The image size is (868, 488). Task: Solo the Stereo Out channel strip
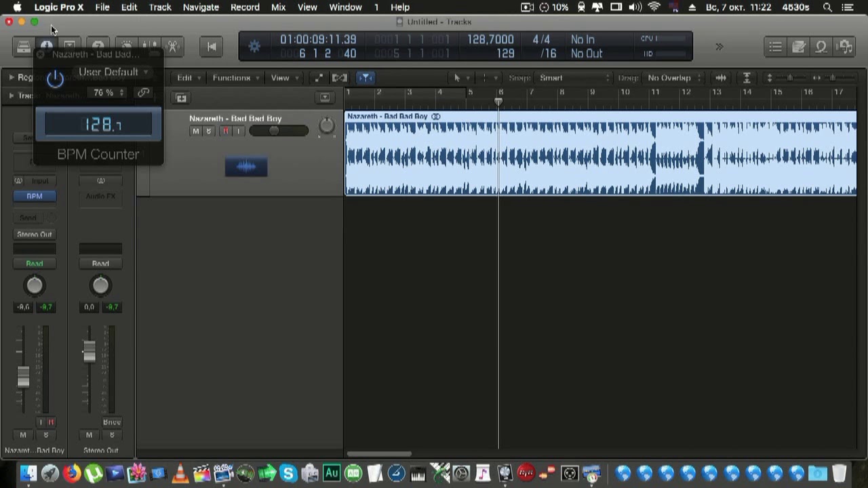pyautogui.click(x=112, y=435)
